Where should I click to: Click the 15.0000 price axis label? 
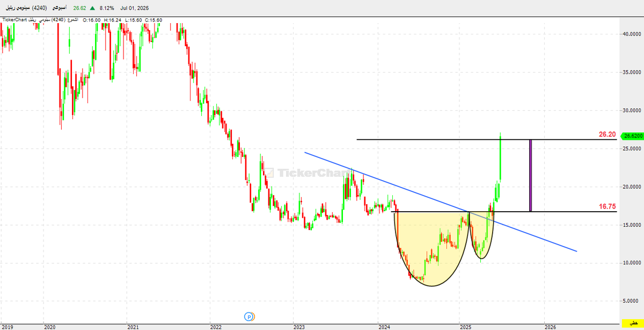631,225
